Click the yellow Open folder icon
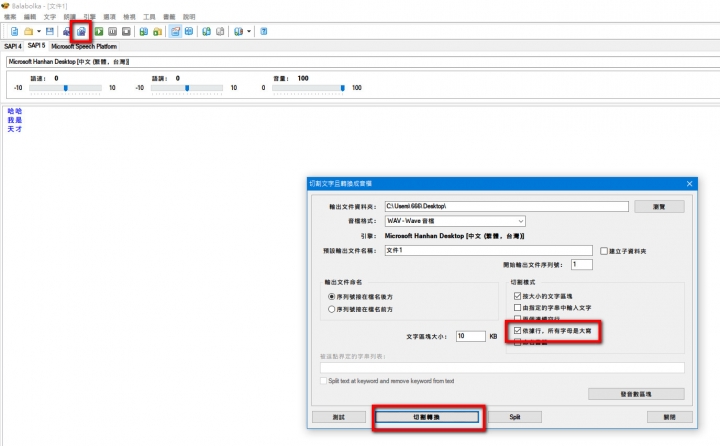Screen dimensions: 720x446 pos(28,32)
